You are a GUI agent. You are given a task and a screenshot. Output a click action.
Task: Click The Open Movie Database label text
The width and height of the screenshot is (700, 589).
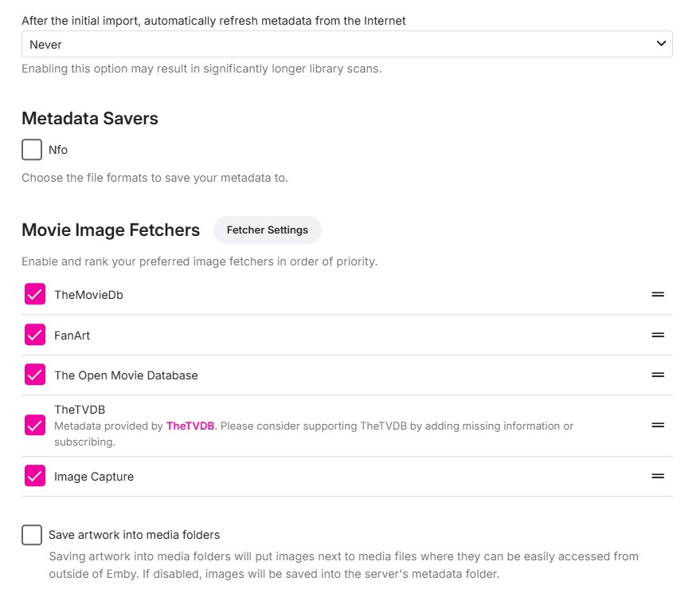[x=126, y=375]
